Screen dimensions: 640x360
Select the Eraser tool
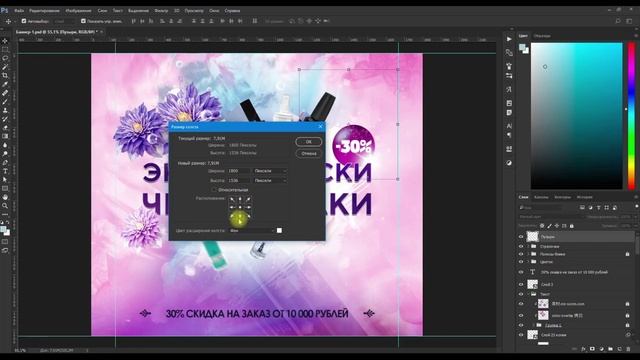coord(5,127)
